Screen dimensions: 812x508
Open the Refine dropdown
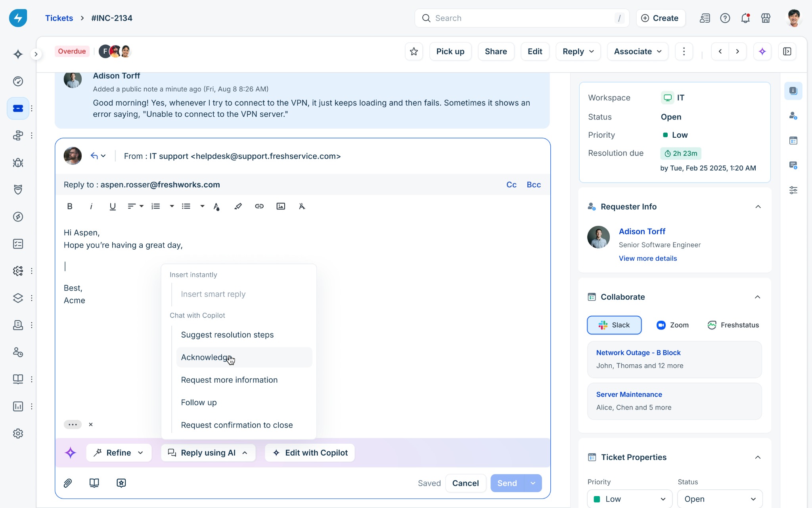119,453
